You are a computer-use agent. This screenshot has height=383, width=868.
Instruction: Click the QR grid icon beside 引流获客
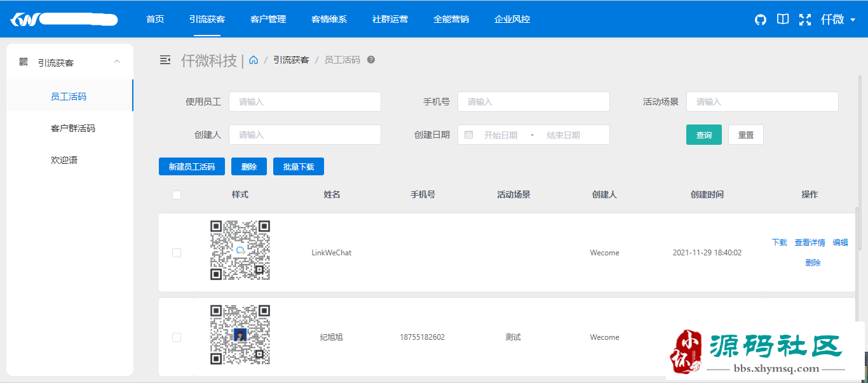(24, 62)
